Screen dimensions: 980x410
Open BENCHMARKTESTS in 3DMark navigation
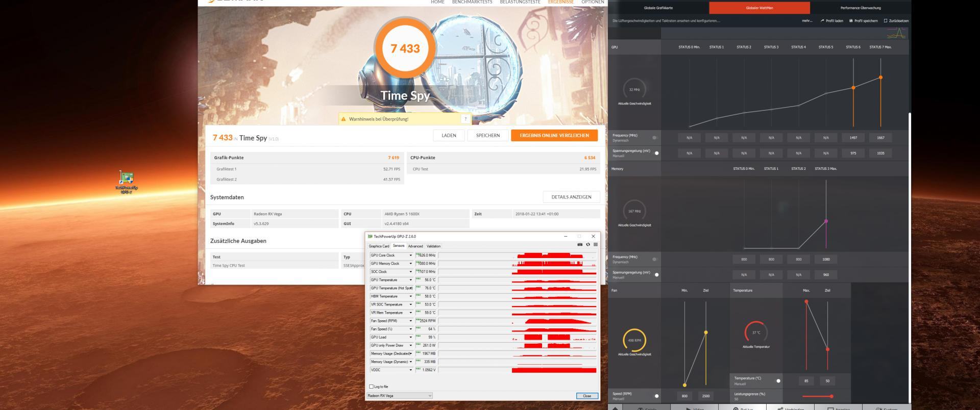(x=472, y=2)
